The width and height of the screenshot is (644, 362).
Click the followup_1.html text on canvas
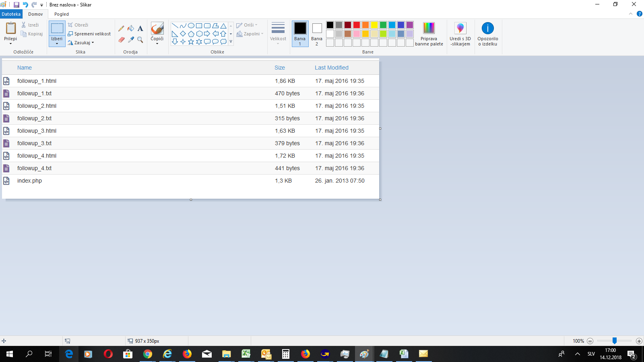(x=37, y=81)
